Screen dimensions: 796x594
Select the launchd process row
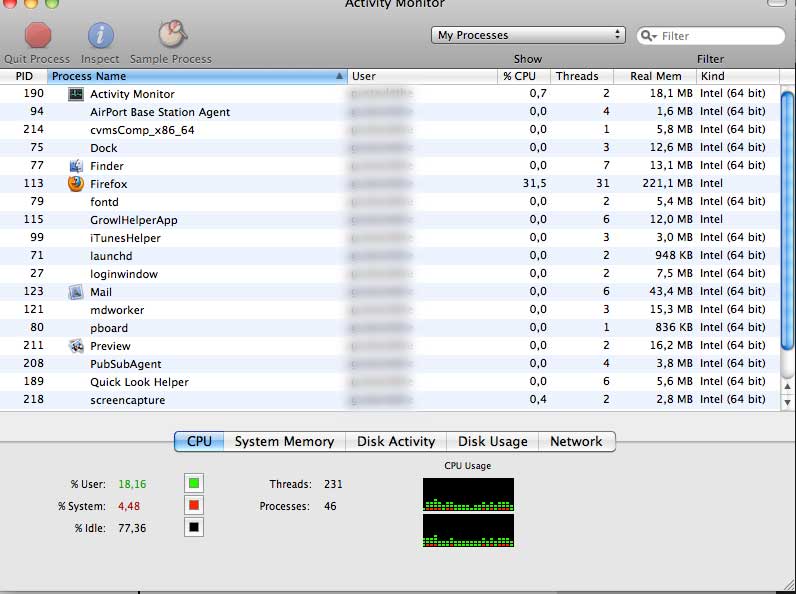[389, 256]
